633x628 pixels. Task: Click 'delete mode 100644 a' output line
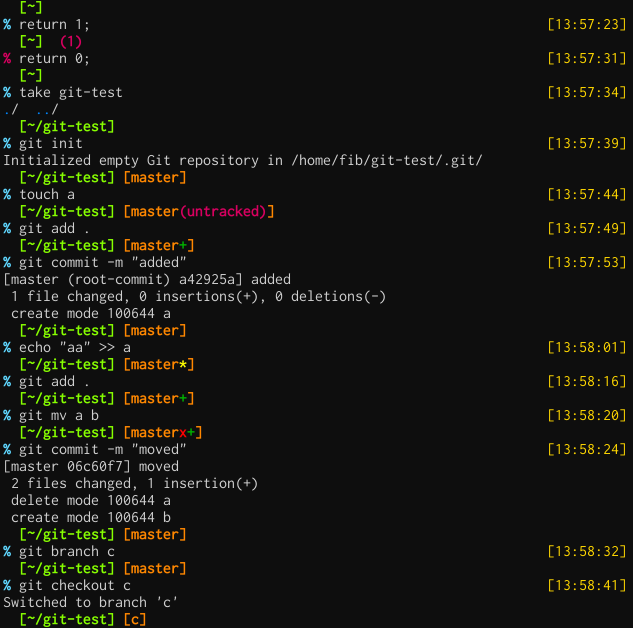(x=91, y=501)
